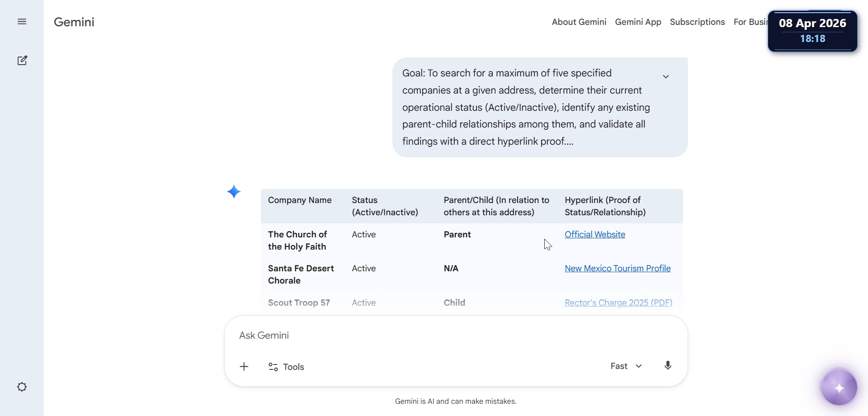Open the Official Website link

point(595,235)
